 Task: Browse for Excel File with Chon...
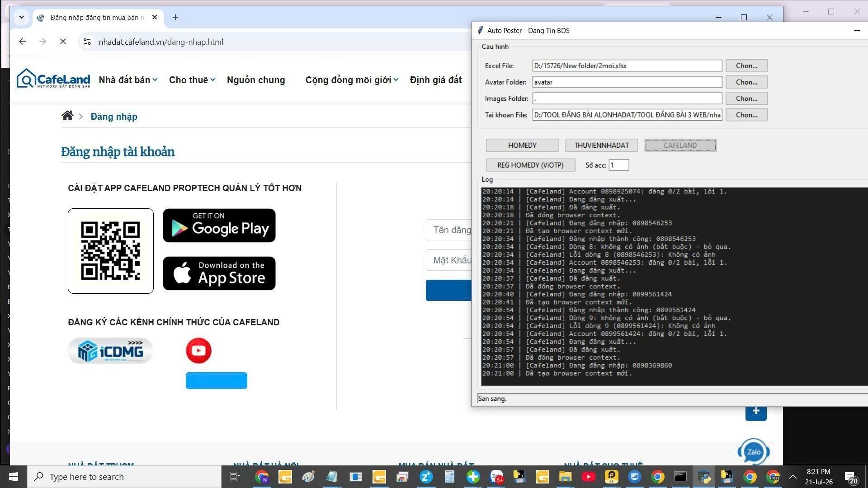pyautogui.click(x=746, y=66)
